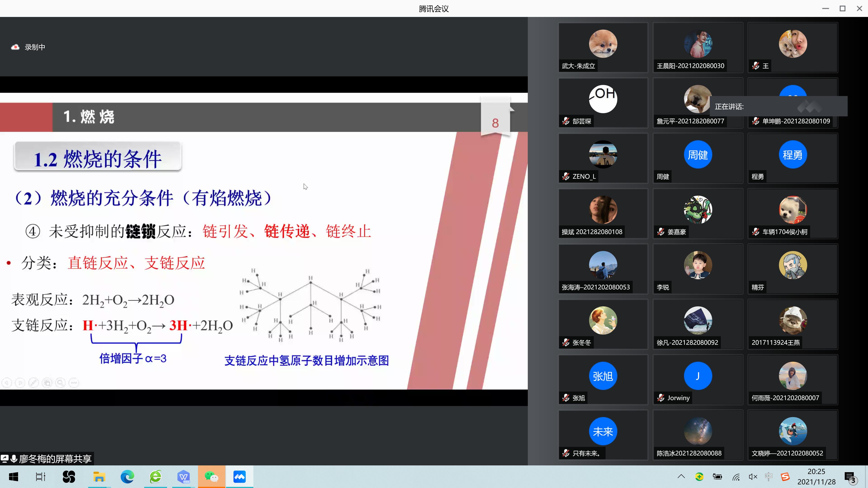Image resolution: width=868 pixels, height=488 pixels.
Task: Click the 廖冬梅的屏幕共享 label
Action: point(55,459)
